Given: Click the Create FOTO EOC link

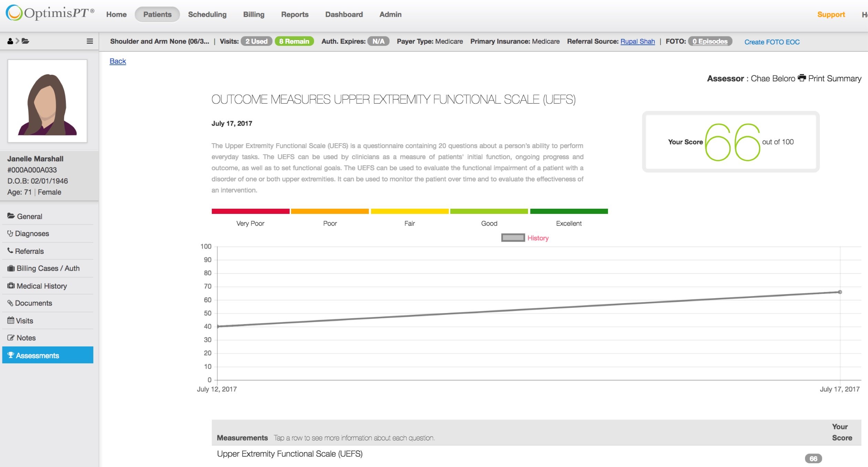Looking at the screenshot, I should tap(772, 42).
